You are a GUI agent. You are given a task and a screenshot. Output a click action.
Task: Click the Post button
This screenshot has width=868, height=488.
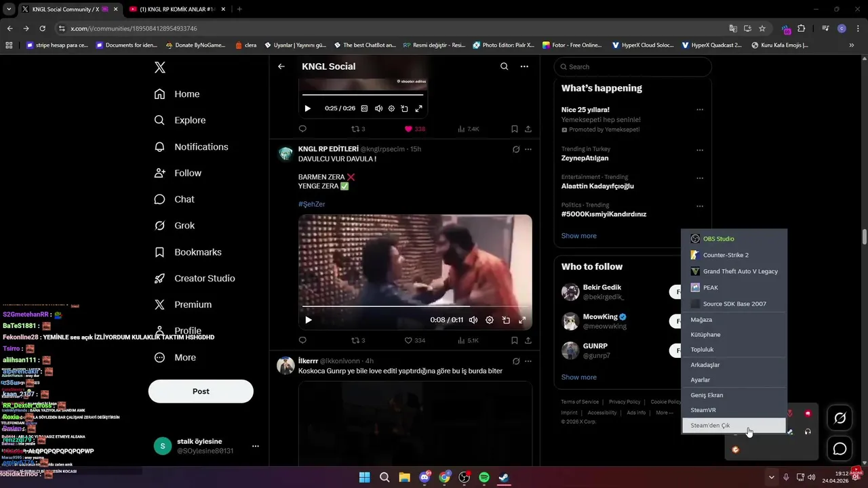tap(201, 391)
